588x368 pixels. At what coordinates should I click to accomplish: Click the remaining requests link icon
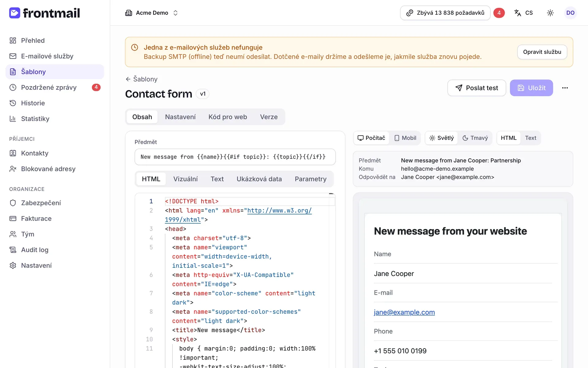(409, 13)
